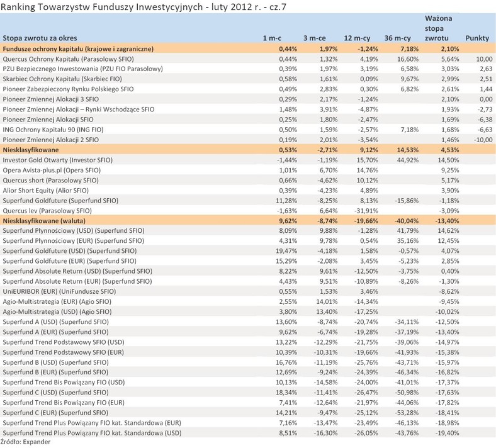Click the '16,60%' value in Quercus Ochrony Kapitału row

(x=408, y=59)
